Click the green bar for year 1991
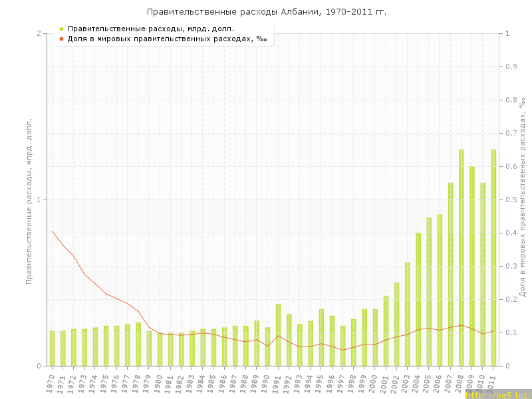532x399 pixels. [278, 335]
